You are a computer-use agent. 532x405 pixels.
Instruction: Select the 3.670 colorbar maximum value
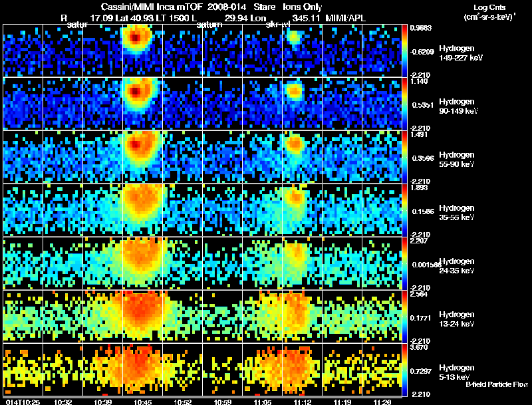(420, 347)
